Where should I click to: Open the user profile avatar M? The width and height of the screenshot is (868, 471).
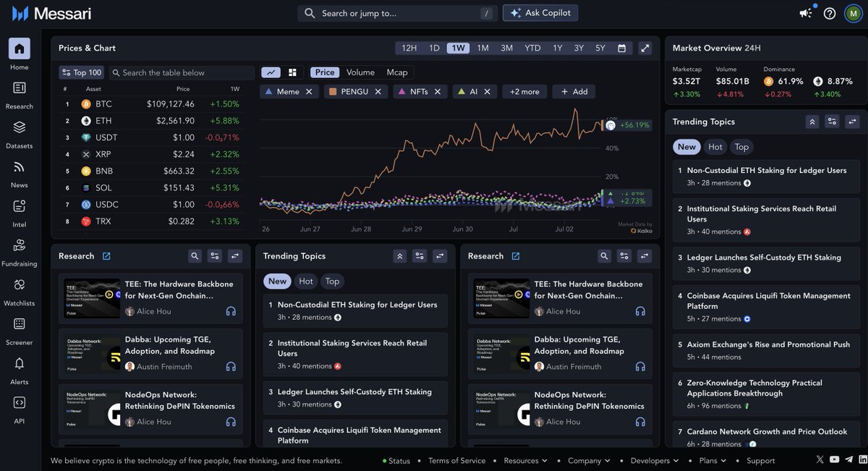pyautogui.click(x=853, y=13)
